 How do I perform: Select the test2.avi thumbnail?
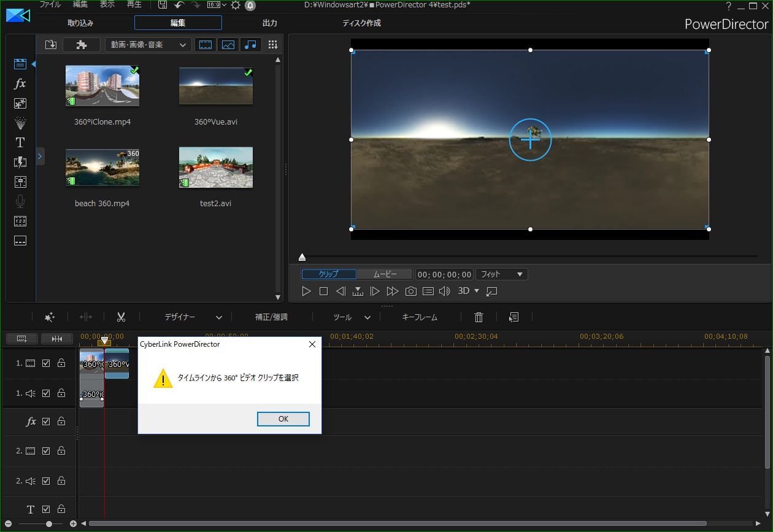pyautogui.click(x=216, y=167)
